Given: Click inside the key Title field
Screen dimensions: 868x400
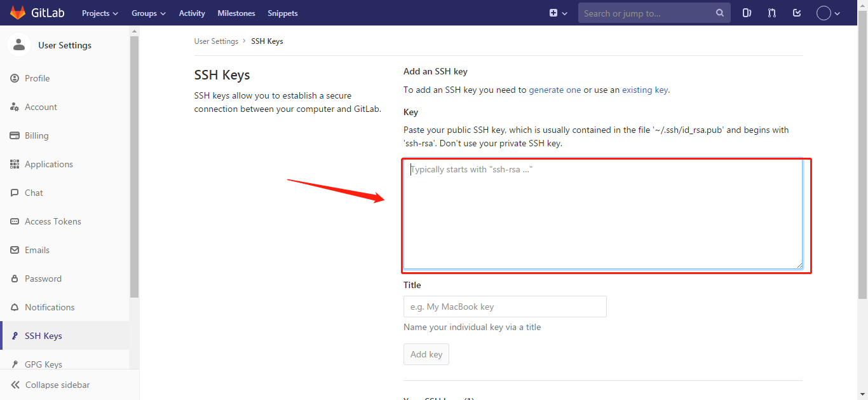Looking at the screenshot, I should (505, 306).
